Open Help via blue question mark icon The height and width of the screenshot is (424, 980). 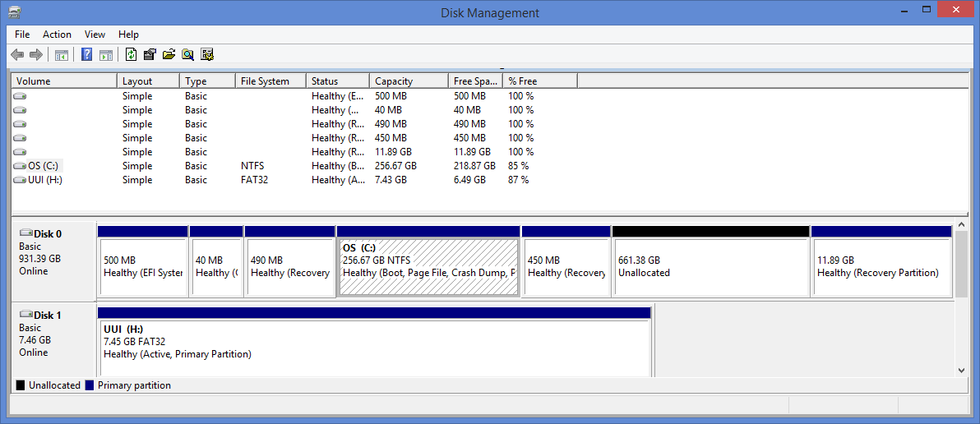pyautogui.click(x=87, y=55)
